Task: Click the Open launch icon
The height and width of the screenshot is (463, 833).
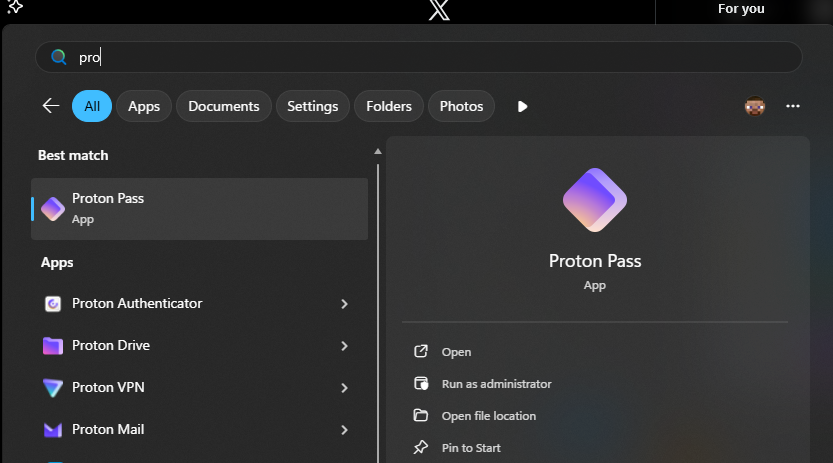Action: click(421, 351)
